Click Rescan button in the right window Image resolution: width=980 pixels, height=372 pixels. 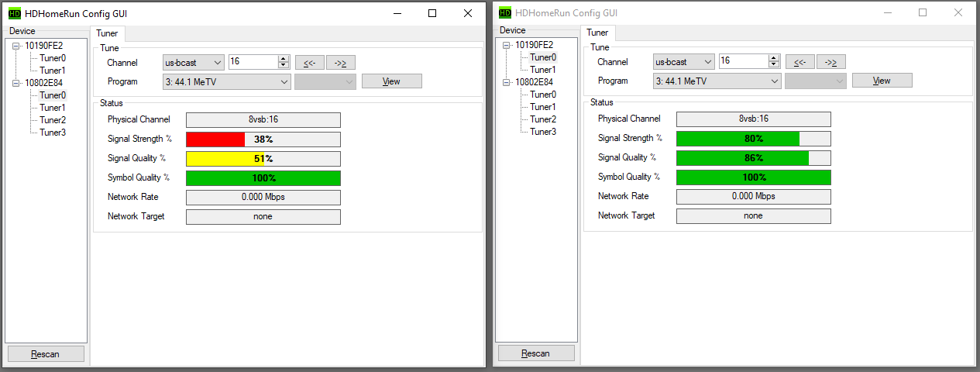coord(536,353)
